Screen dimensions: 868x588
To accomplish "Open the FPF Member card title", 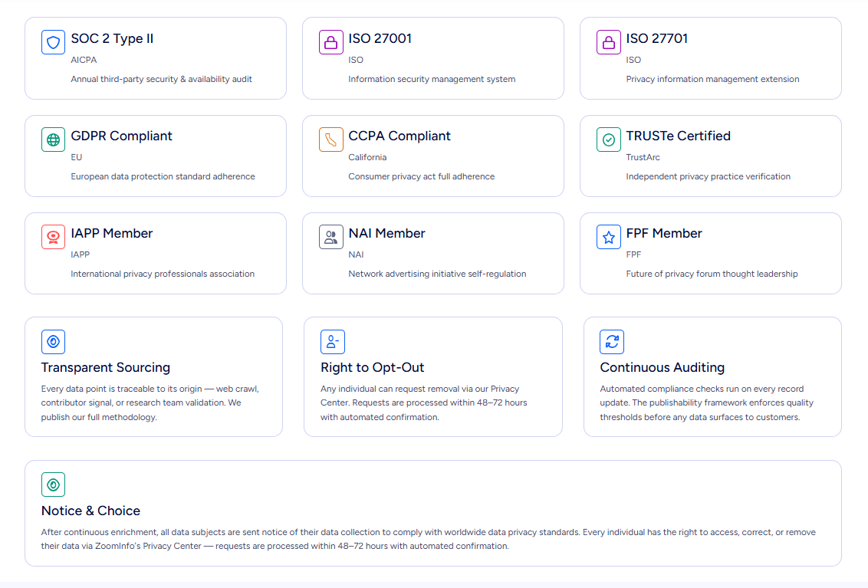I will 664,233.
